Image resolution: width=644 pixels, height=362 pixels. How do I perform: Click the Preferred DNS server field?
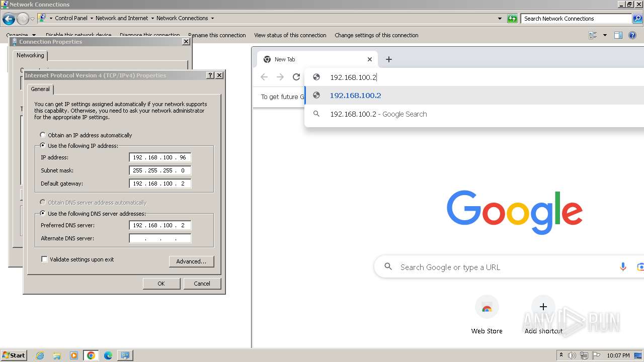160,225
